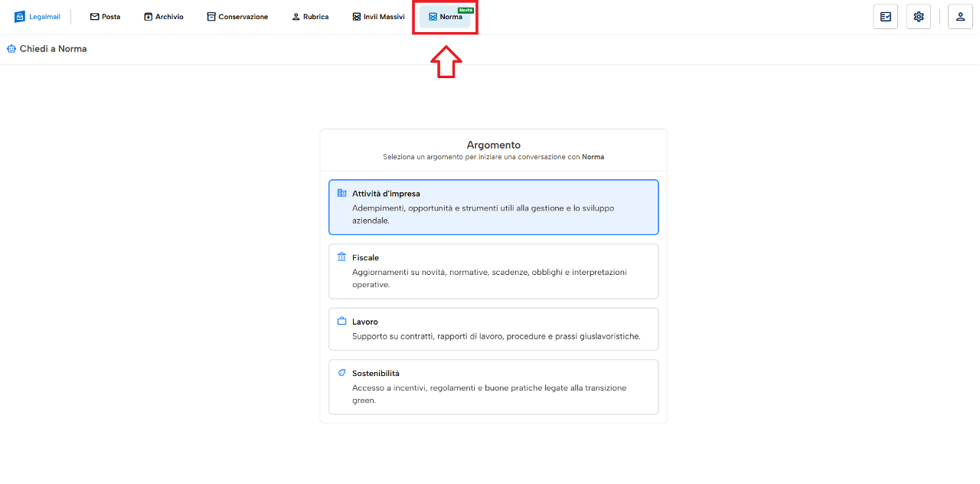Click the Chiedi a Norma robot icon
Screen dimensions: 980x484
coord(11,49)
